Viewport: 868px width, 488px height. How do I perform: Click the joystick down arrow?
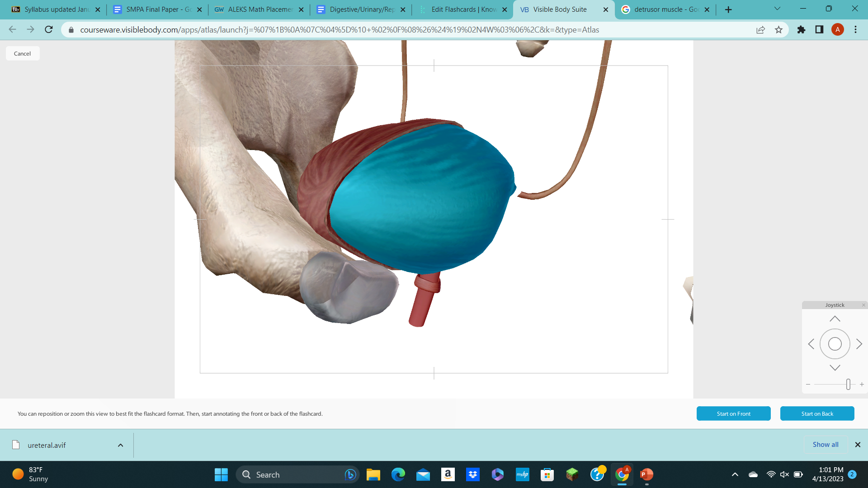click(x=835, y=367)
